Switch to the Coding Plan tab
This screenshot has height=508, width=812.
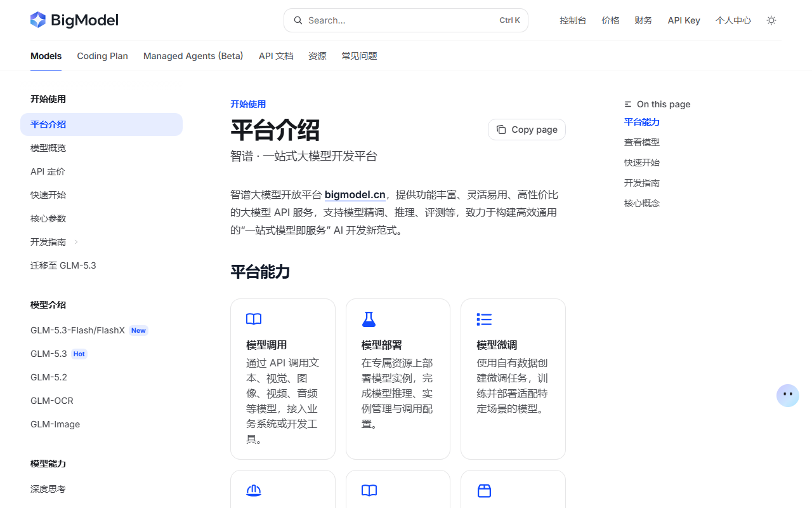(103, 56)
